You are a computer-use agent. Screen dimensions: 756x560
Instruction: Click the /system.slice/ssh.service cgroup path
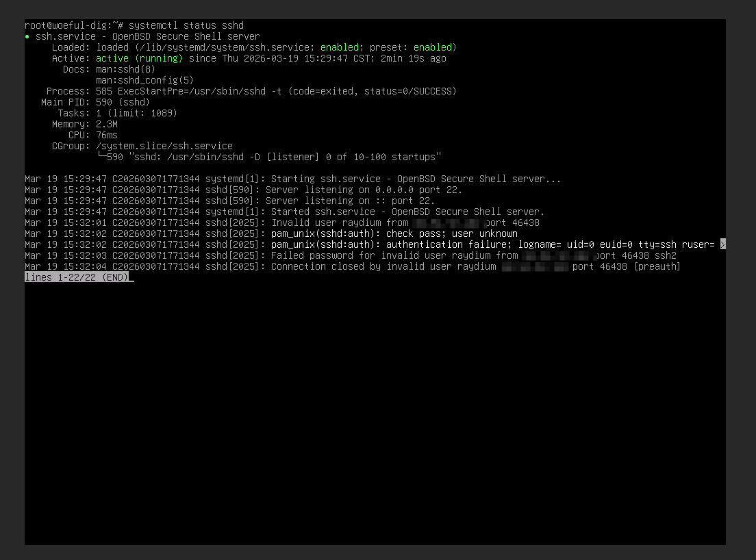[x=164, y=146]
